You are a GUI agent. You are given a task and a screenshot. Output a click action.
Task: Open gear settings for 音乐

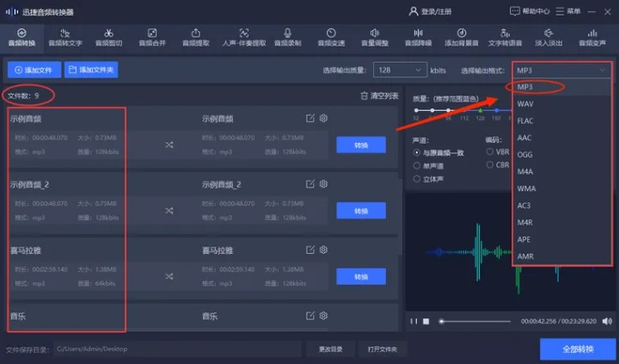pos(324,316)
